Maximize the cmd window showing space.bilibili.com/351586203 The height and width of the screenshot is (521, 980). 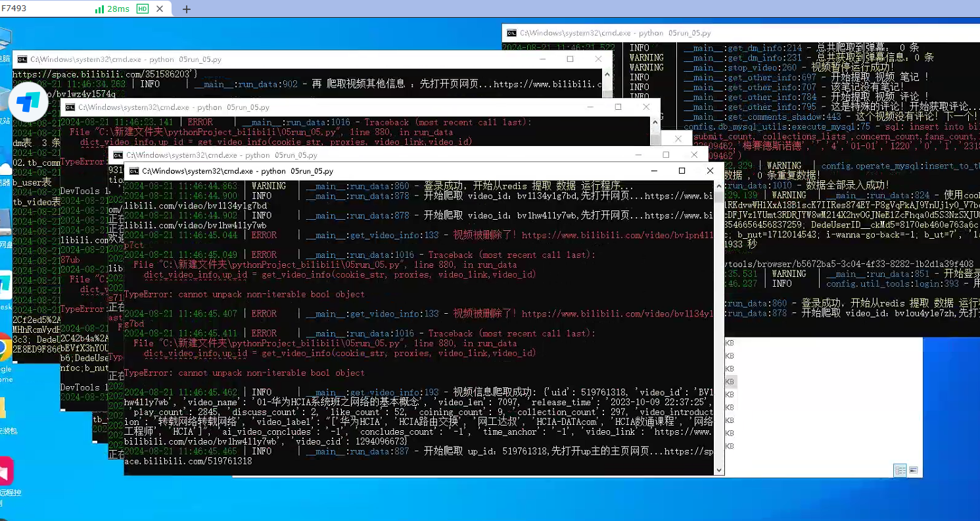coord(570,59)
